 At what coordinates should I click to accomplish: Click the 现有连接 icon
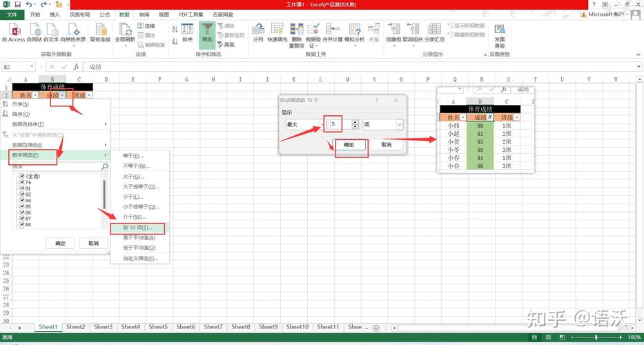pyautogui.click(x=100, y=33)
